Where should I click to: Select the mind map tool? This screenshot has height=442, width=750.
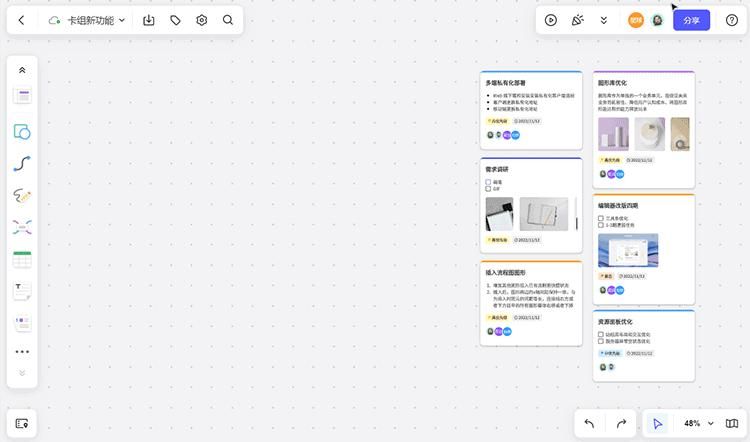pyautogui.click(x=22, y=227)
